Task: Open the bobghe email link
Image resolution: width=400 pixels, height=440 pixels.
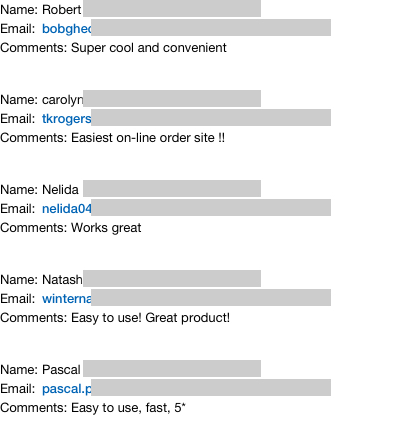Action: (x=67, y=29)
